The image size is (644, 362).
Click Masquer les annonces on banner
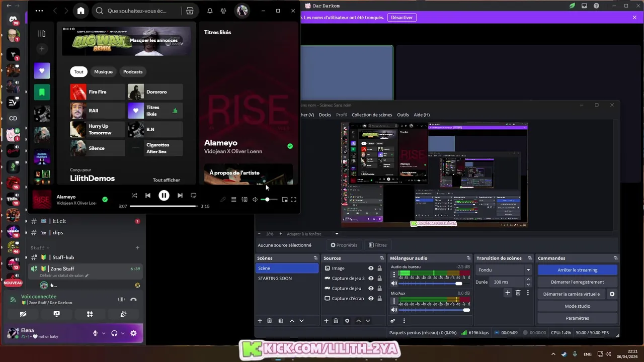pyautogui.click(x=153, y=40)
